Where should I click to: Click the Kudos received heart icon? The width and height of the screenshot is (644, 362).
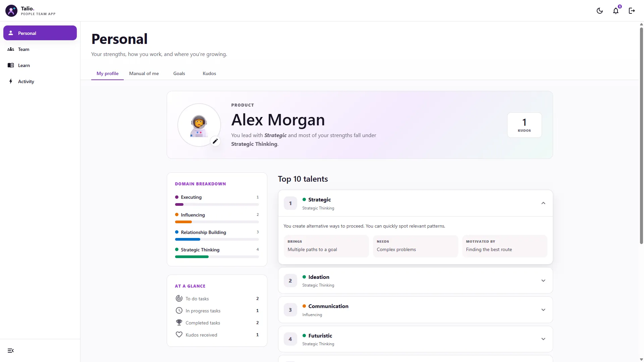(x=179, y=335)
